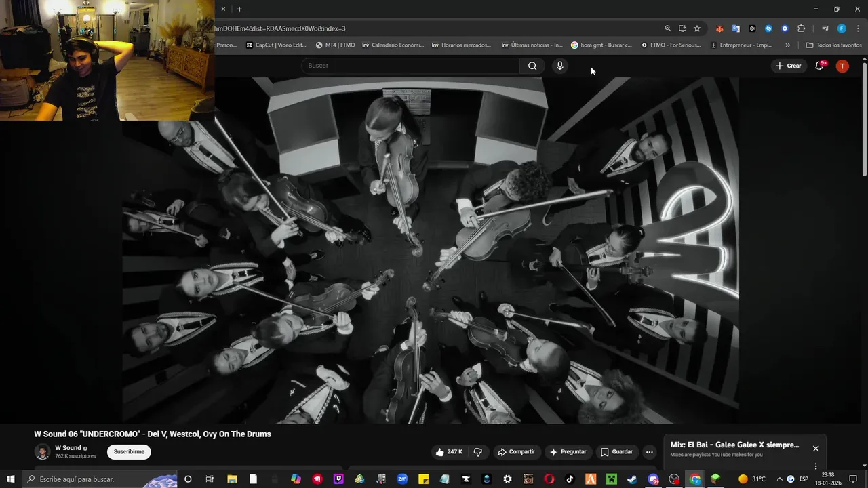Close the Mix playlist panel

(816, 449)
